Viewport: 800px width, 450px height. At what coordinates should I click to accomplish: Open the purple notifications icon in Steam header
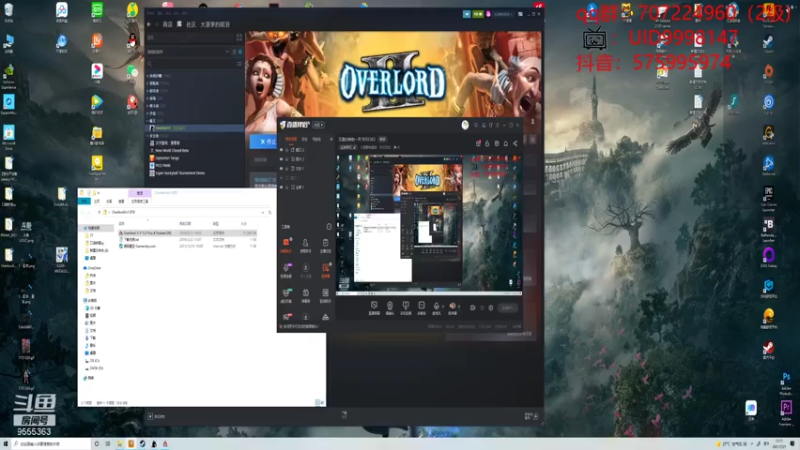click(x=488, y=14)
